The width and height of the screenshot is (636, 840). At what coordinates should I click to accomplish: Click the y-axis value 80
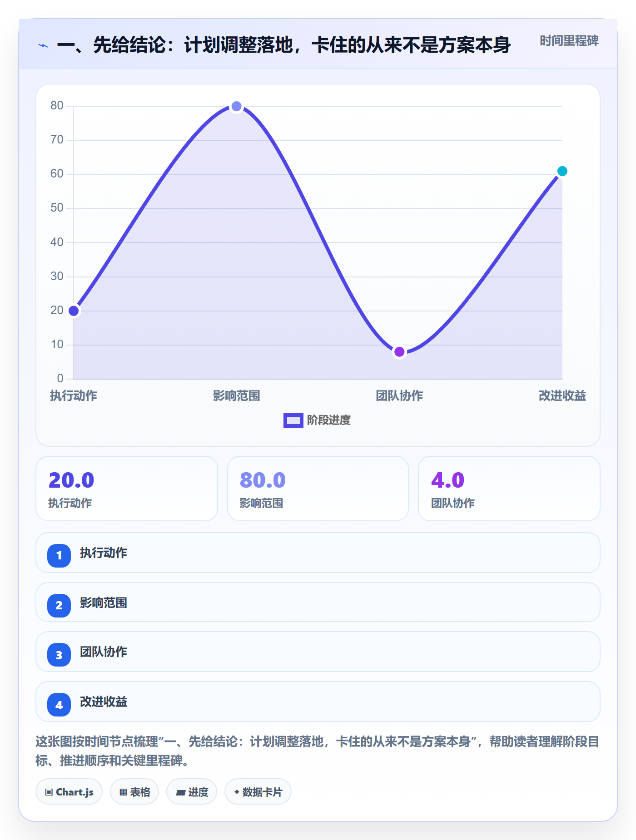[57, 106]
